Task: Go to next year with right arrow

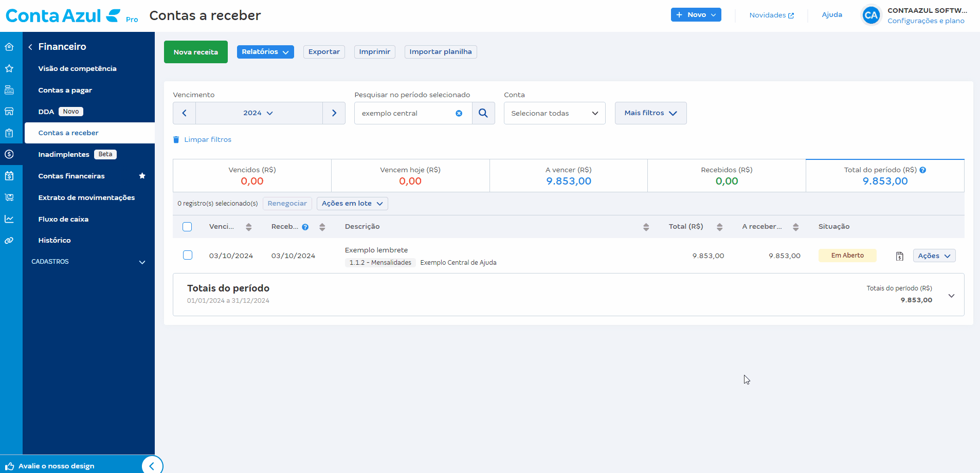Action: 334,113
